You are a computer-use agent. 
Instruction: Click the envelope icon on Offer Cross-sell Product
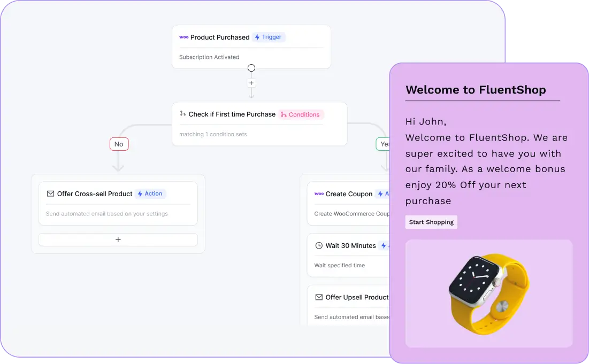tap(50, 193)
